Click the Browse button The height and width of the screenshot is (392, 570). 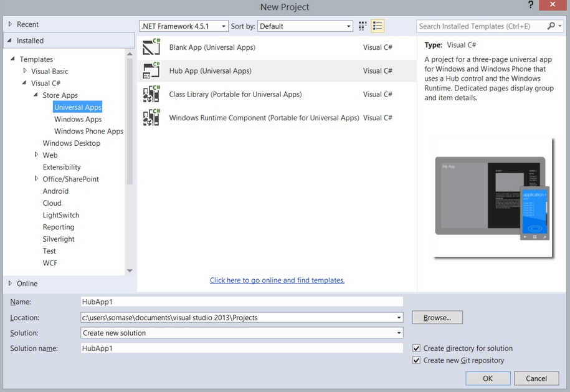437,318
